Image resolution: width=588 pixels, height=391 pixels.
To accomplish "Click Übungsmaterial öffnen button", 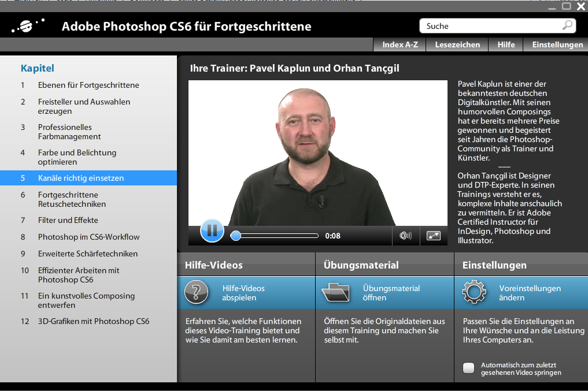I will pos(384,292).
